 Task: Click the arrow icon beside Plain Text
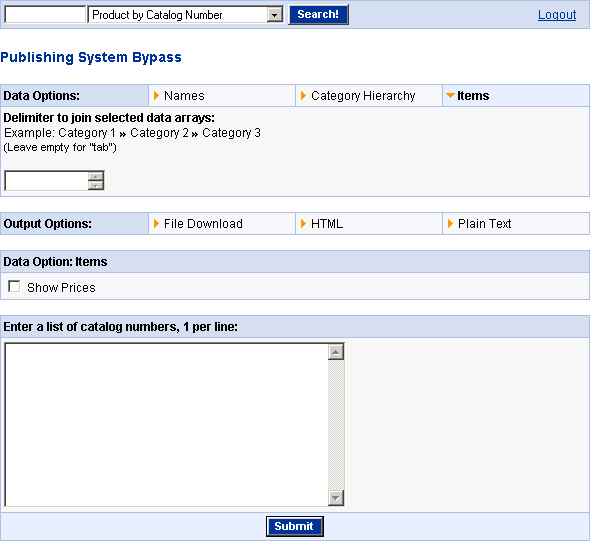click(450, 223)
